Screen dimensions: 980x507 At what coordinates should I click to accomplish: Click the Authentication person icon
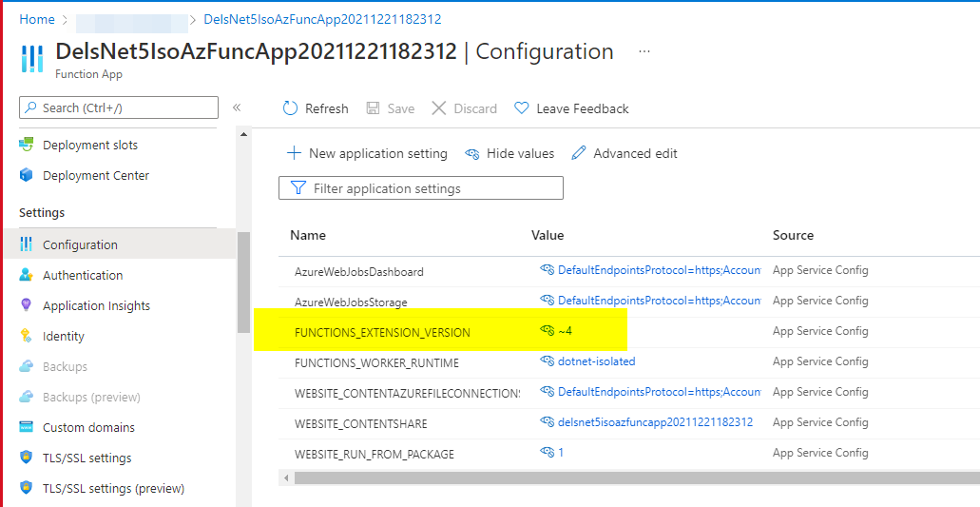26,275
